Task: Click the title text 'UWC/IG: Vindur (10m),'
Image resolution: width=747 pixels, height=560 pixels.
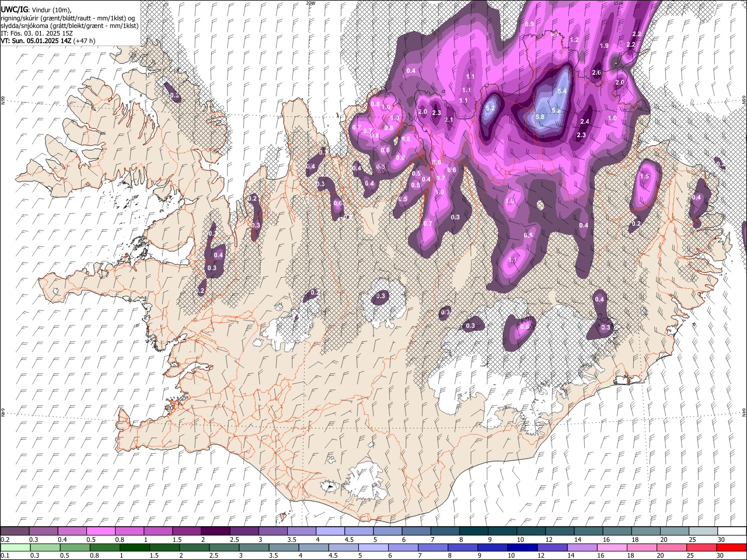Action: pos(36,10)
